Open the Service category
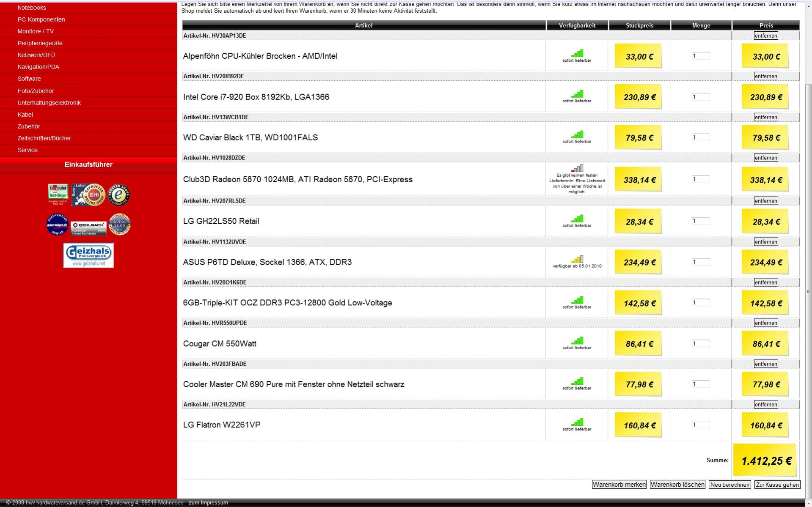This screenshot has height=507, width=812. (28, 150)
